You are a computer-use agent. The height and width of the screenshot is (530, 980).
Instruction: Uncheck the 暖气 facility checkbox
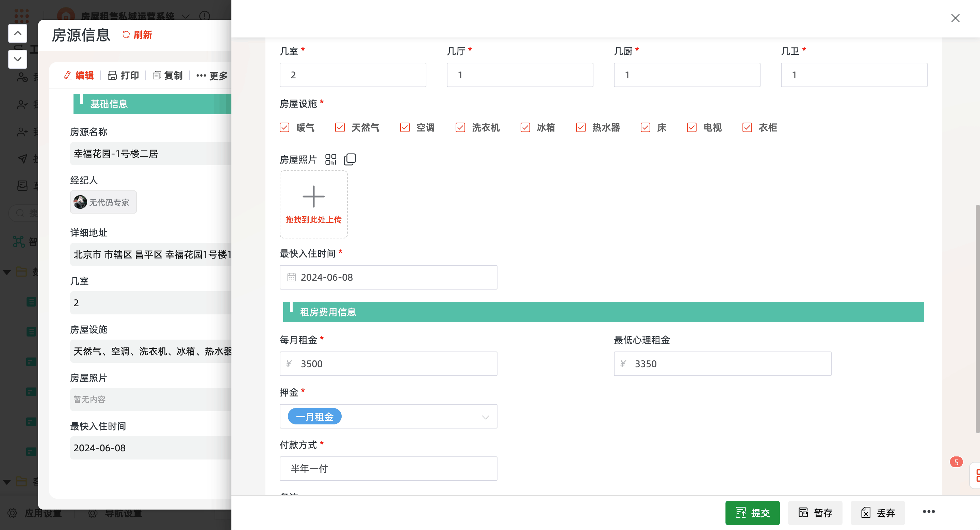point(284,127)
